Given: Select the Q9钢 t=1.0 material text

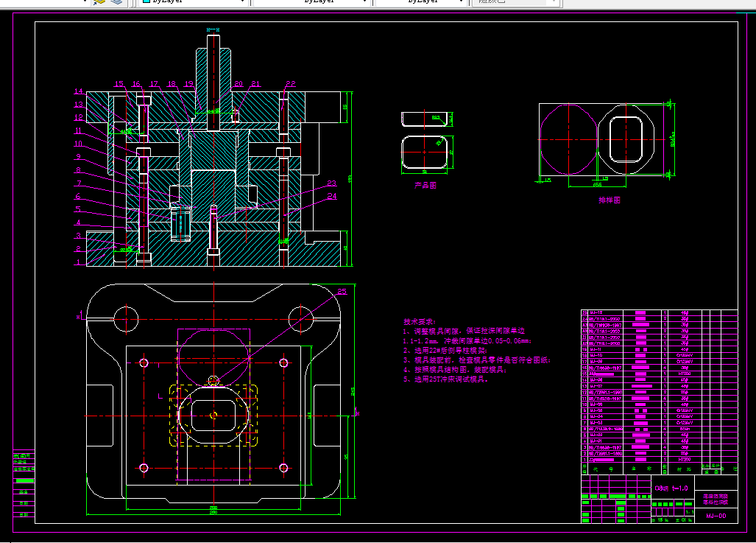Looking at the screenshot, I should [671, 488].
